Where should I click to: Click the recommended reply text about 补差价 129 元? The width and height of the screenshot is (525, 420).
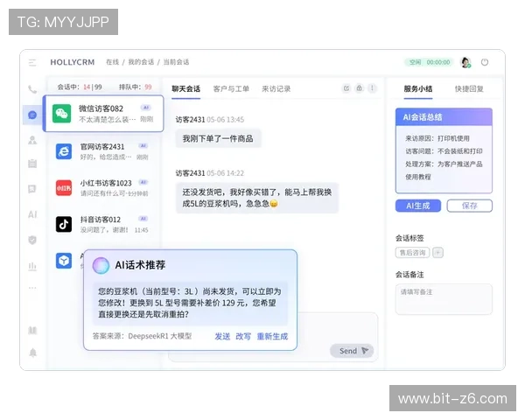click(x=190, y=303)
